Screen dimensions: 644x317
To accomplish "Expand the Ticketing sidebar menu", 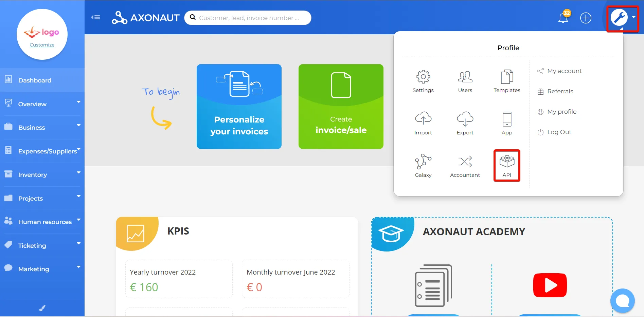I will tap(42, 245).
